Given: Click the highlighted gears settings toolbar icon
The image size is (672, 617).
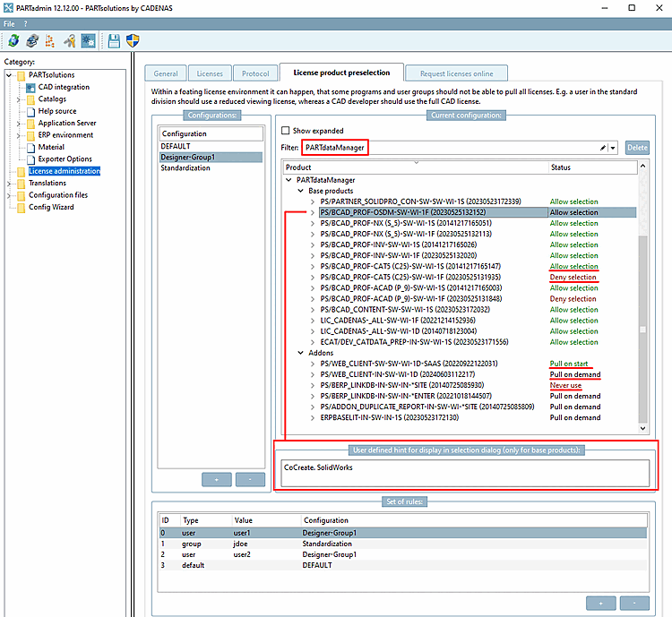Looking at the screenshot, I should pyautogui.click(x=89, y=40).
